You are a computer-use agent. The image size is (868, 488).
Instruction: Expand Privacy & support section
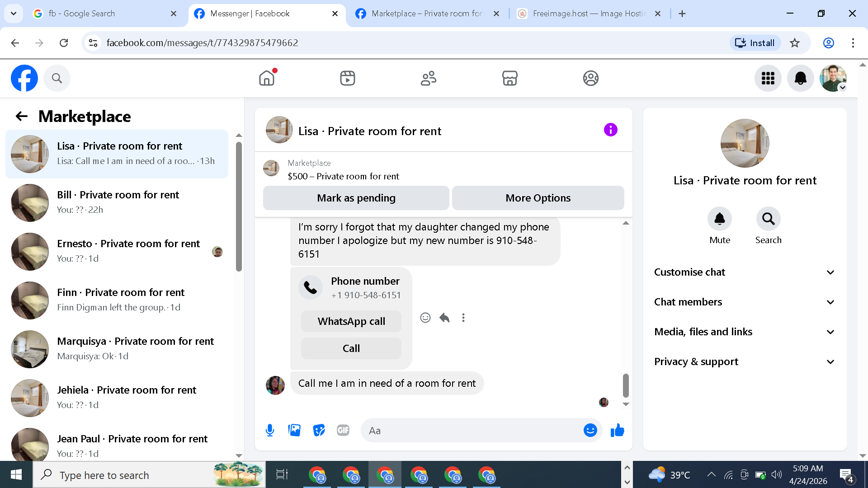[744, 362]
